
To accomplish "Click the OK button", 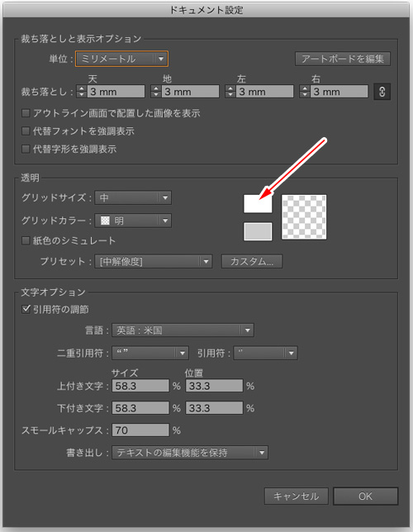I will tap(365, 496).
